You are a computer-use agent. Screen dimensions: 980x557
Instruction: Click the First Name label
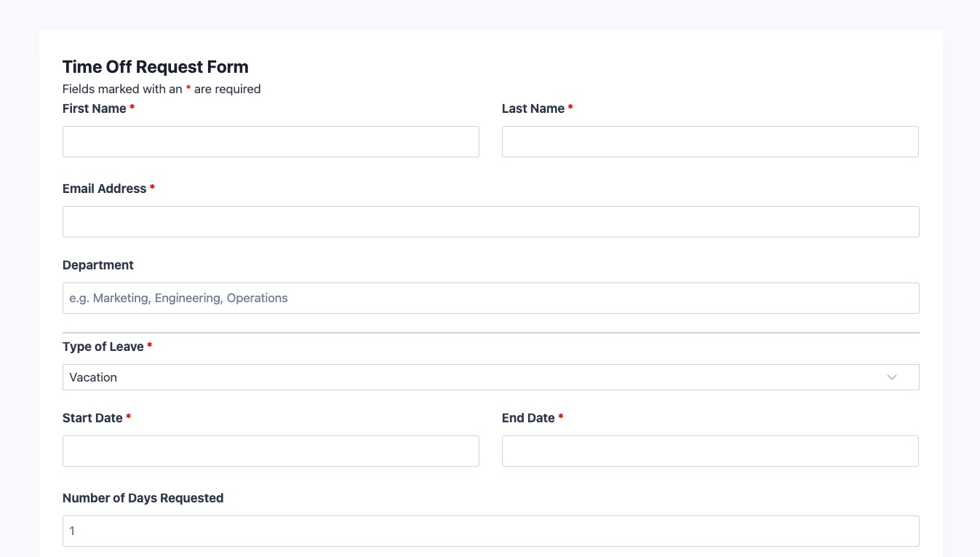click(x=94, y=108)
